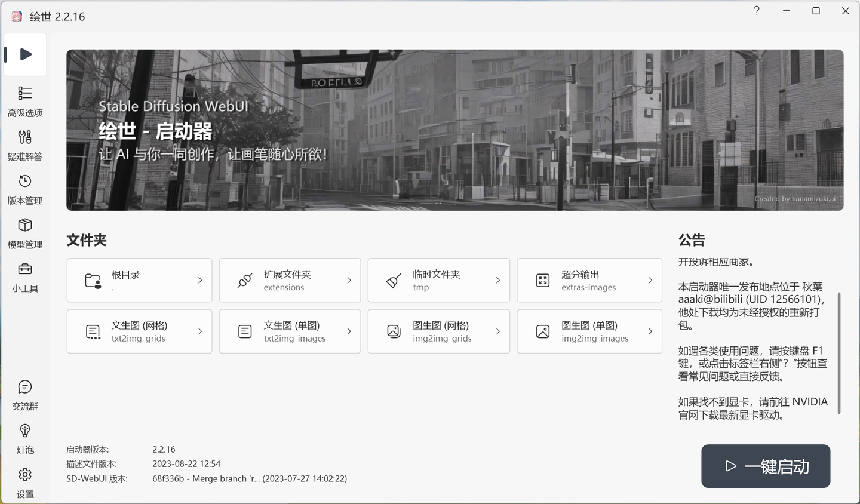This screenshot has height=504, width=860.
Task: Click the 文生图 (单图) document icon
Action: (245, 331)
